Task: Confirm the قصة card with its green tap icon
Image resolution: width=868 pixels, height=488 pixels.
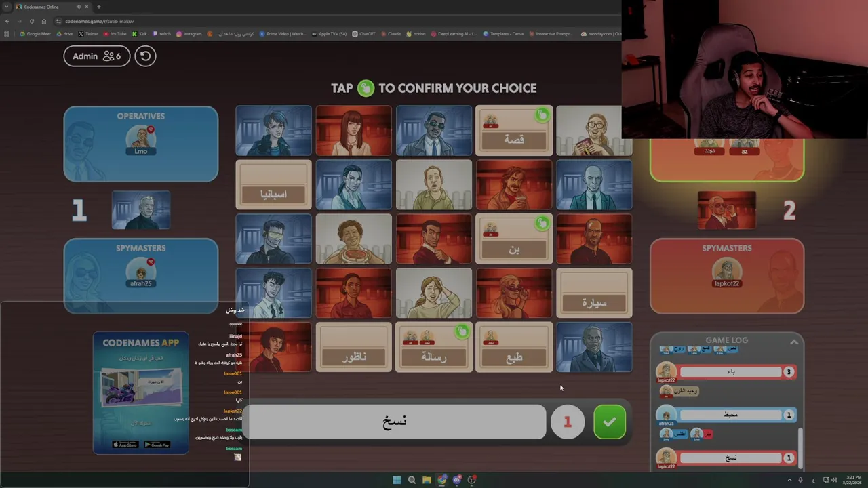Action: [541, 115]
